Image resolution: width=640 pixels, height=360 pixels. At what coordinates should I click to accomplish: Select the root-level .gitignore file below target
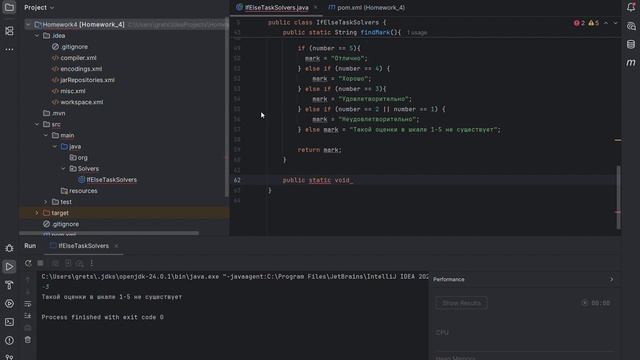(x=65, y=224)
